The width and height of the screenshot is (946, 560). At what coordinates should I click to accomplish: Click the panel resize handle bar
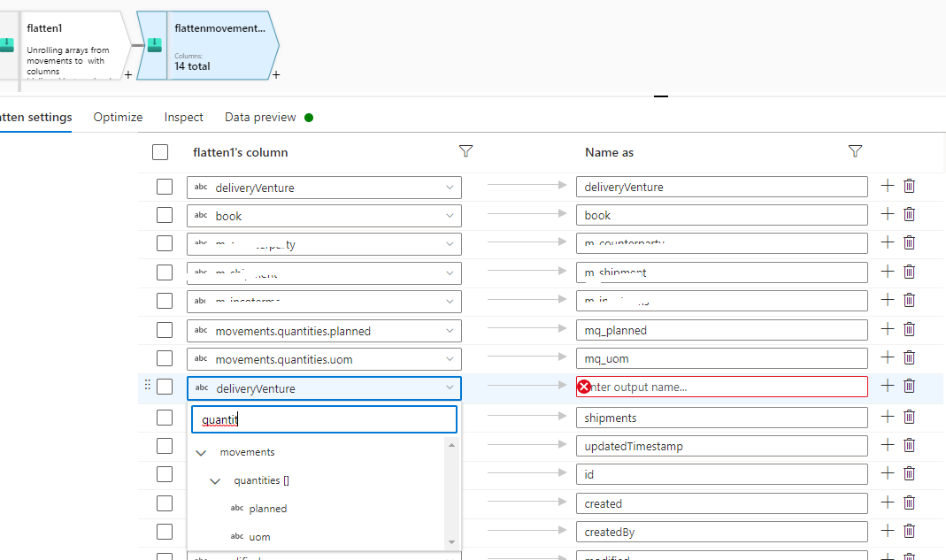point(661,96)
